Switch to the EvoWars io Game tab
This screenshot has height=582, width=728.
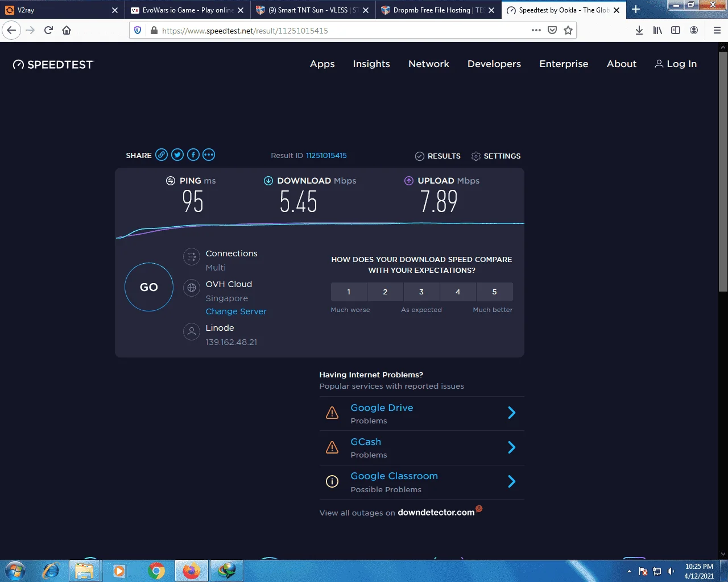coord(188,10)
